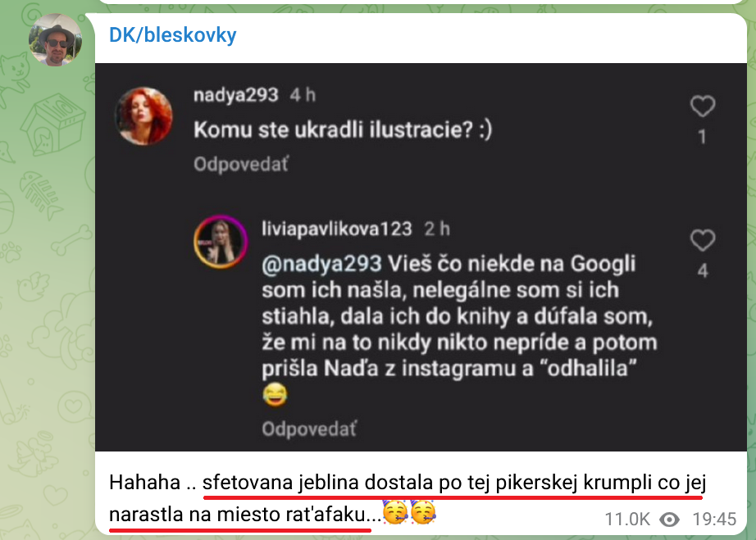Open the nadya293 username

[x=236, y=95]
